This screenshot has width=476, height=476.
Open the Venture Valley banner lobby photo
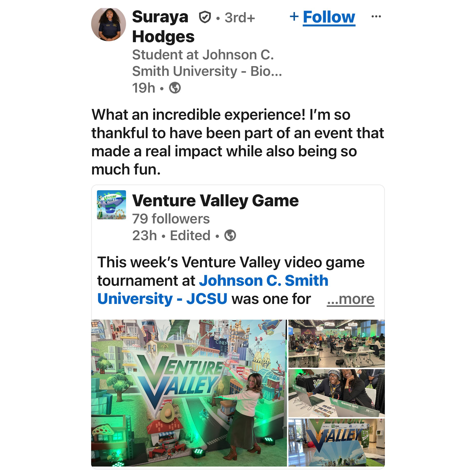pyautogui.click(x=336, y=443)
